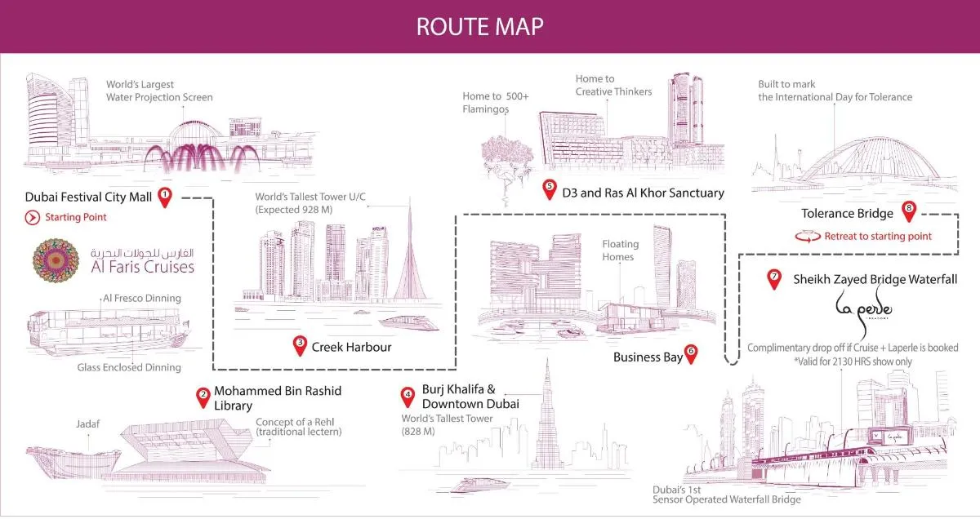980x519 pixels.
Task: Click the Sheikh Zayed waterfall bridge drawing
Action: tap(856, 457)
